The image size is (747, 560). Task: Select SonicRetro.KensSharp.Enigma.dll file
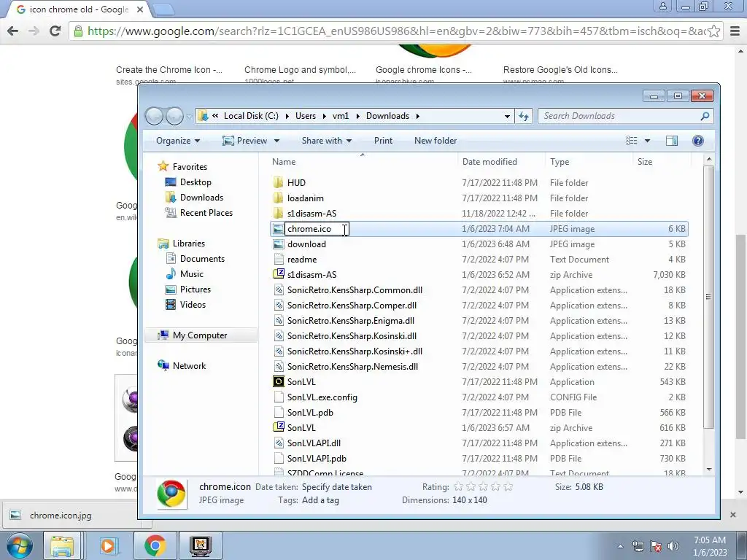351,321
